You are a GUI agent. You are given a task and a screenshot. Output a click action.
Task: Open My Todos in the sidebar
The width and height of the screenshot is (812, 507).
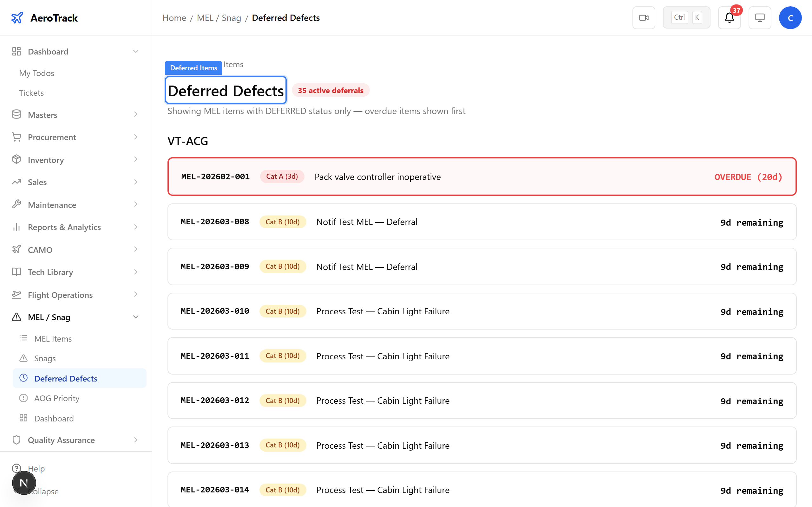(x=36, y=73)
